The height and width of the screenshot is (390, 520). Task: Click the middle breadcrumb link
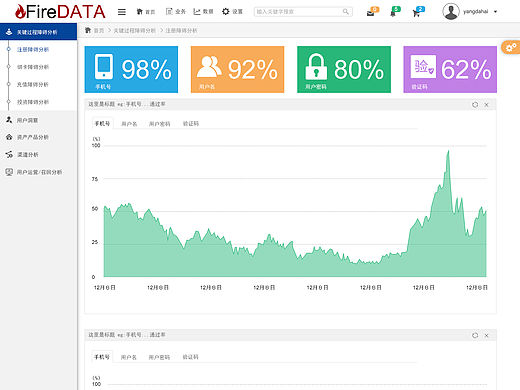[134, 31]
